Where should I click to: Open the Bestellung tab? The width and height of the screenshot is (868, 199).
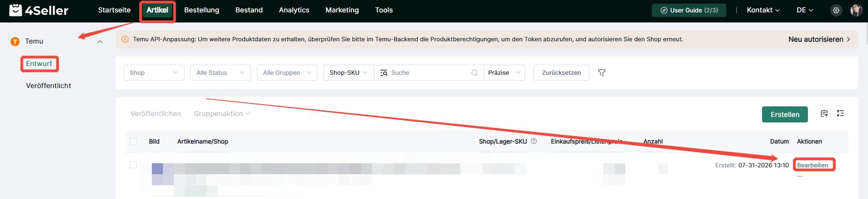[x=202, y=10]
